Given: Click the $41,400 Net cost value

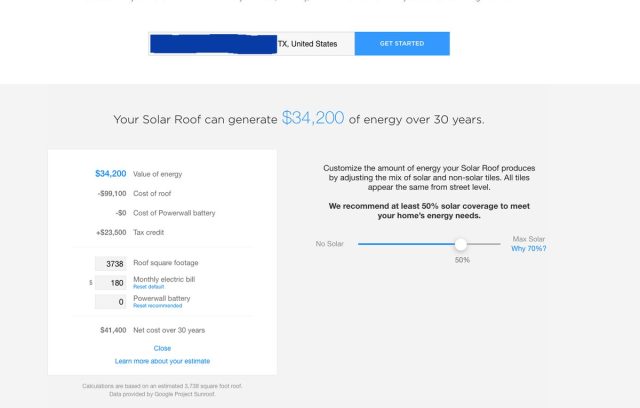Looking at the screenshot, I should pos(113,330).
